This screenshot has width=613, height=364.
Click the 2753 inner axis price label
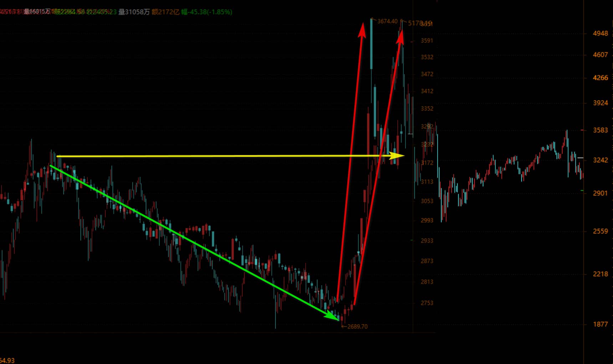[427, 303]
